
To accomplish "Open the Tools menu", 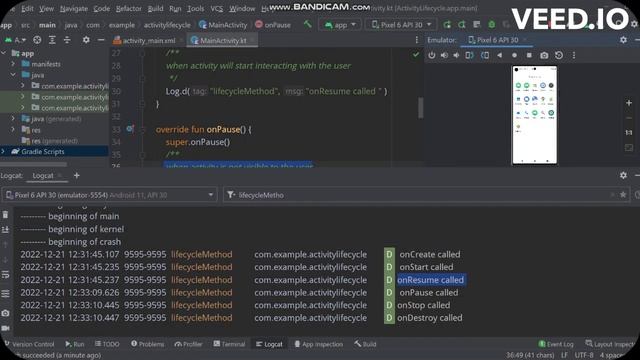I will pos(196,9).
